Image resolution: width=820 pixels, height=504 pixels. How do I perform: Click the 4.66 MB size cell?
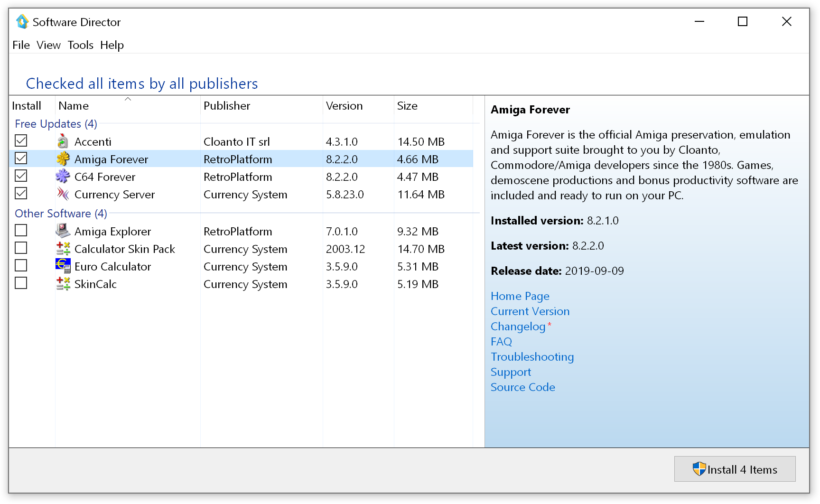tap(418, 159)
